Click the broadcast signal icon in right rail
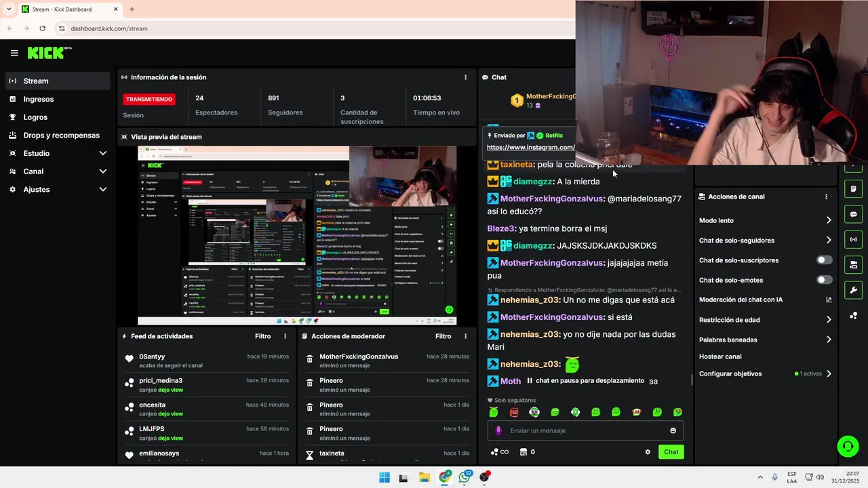868x488 pixels. pos(853,239)
